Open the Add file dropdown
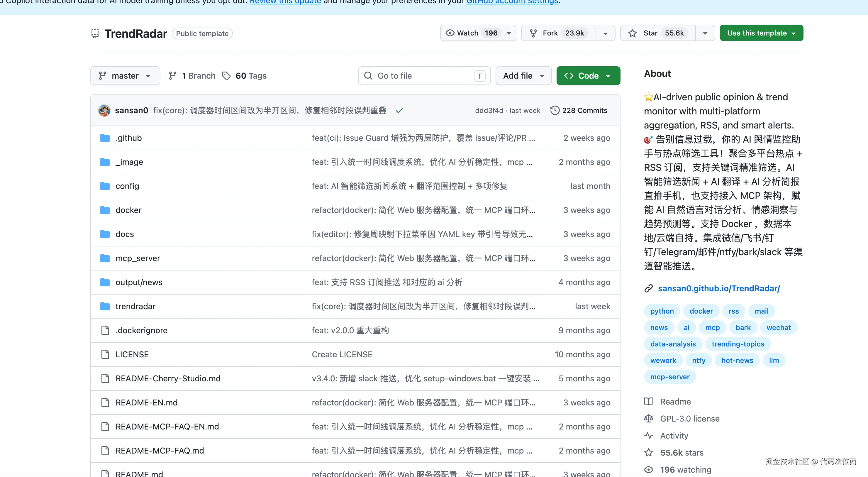The image size is (868, 477). click(523, 76)
